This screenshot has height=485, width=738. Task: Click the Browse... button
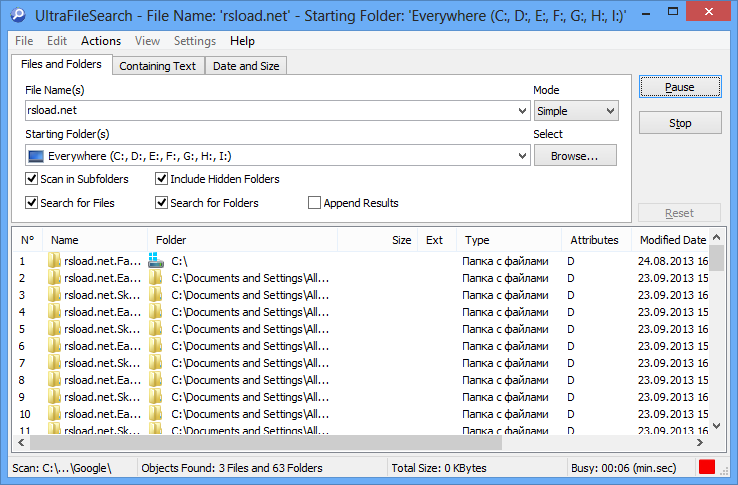(x=575, y=156)
